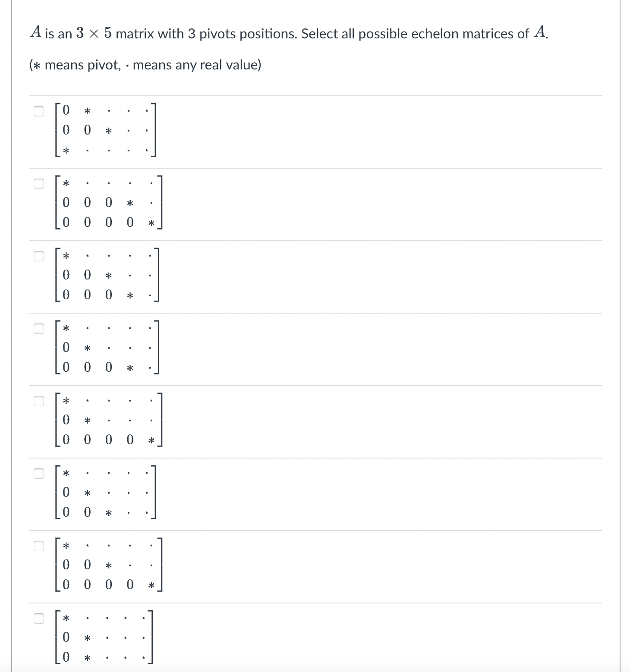Screen dimensions: 630x672
Task: Click the pivot legend explanation line
Action: tap(145, 65)
